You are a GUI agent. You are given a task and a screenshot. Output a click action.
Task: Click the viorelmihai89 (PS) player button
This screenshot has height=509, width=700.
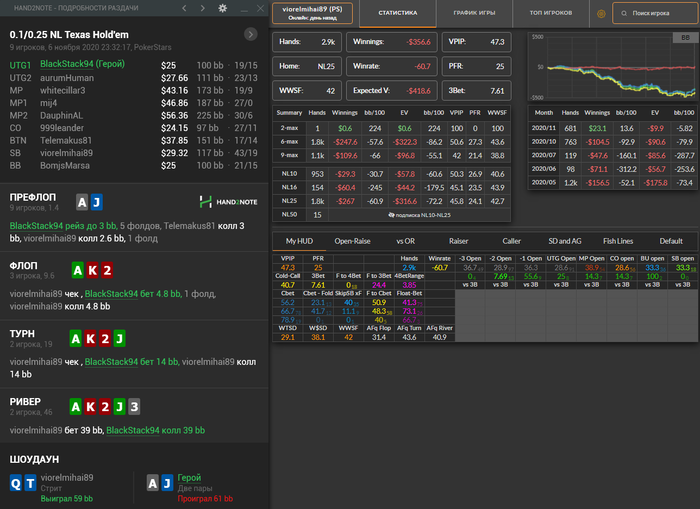pos(312,13)
